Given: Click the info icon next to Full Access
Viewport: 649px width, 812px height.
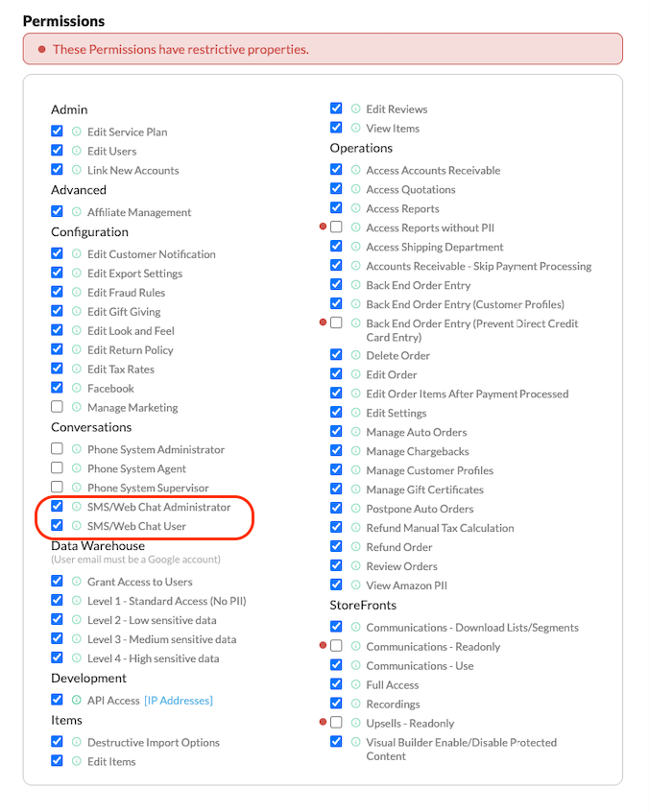Looking at the screenshot, I should click(x=355, y=684).
